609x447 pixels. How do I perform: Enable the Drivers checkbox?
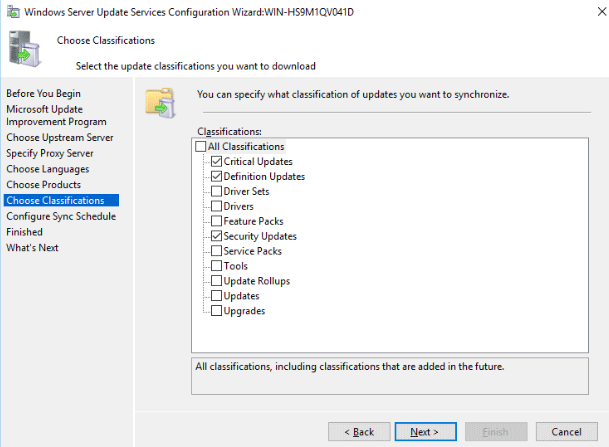(216, 206)
